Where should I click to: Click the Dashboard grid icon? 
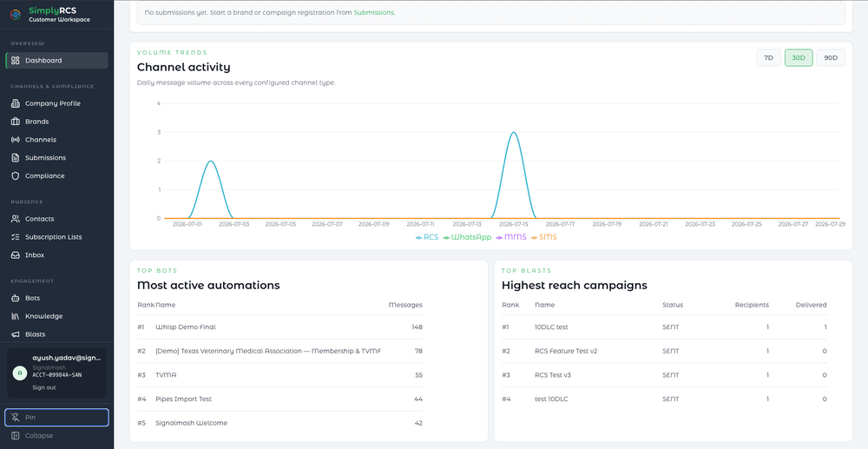[16, 60]
